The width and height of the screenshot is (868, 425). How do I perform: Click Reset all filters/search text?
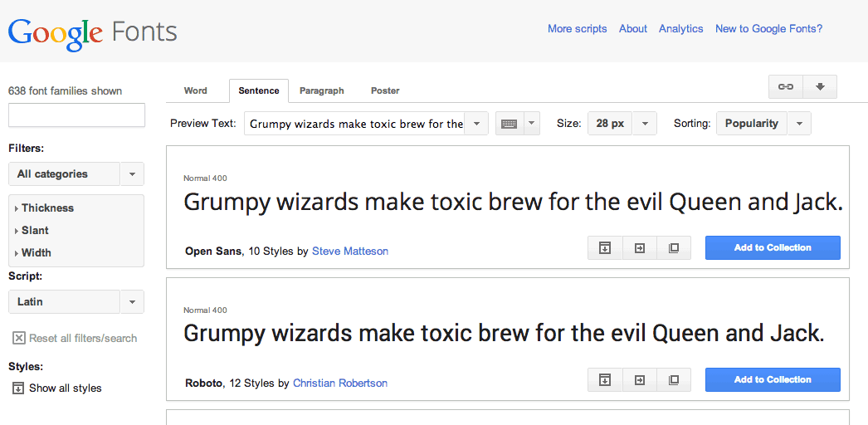pos(83,338)
